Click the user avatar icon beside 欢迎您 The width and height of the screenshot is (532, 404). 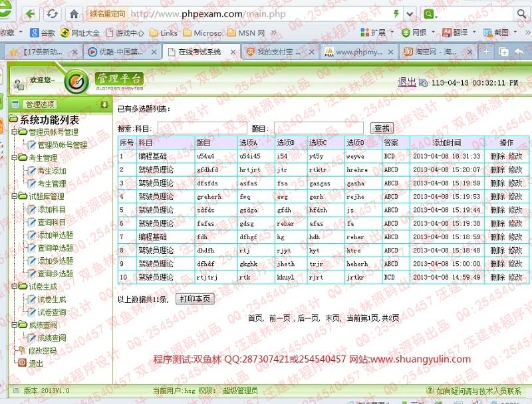click(19, 84)
